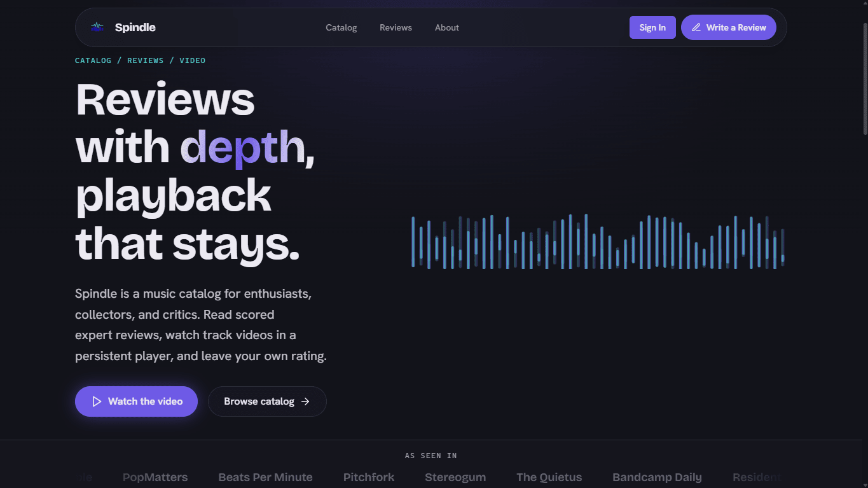Go to the Reviews navigation link
Image resolution: width=868 pixels, height=488 pixels.
click(396, 27)
